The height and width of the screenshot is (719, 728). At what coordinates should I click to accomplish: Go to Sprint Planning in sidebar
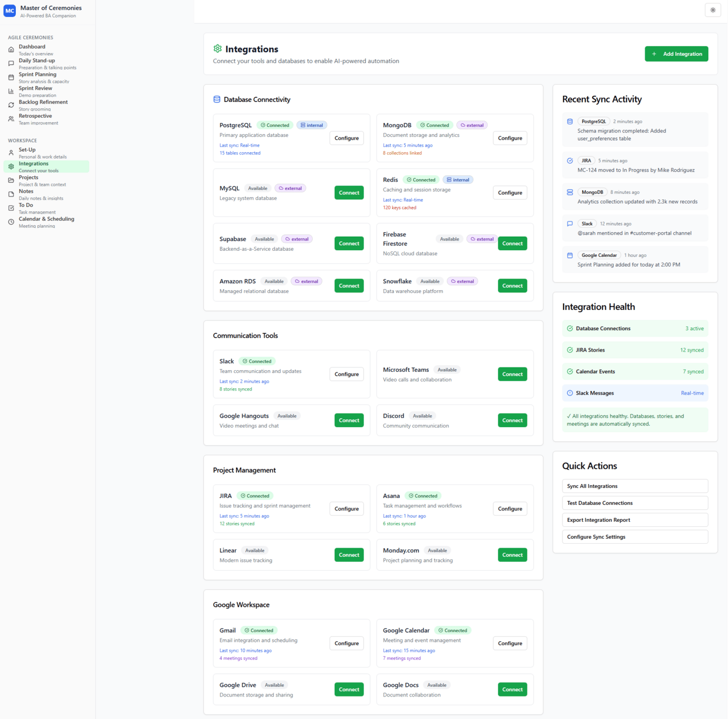coord(46,78)
